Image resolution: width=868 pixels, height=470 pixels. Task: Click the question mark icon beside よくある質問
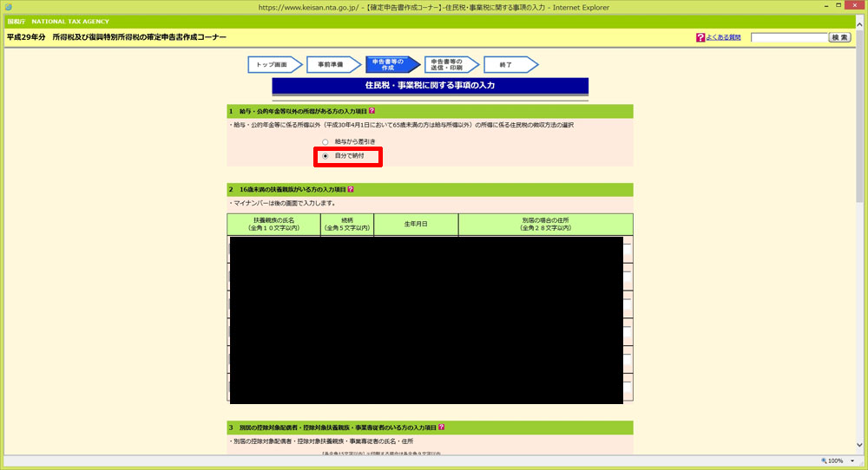click(x=700, y=37)
